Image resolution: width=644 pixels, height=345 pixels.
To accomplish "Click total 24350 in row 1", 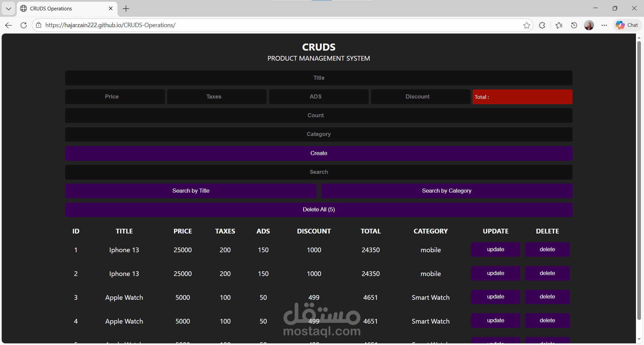I will 371,250.
